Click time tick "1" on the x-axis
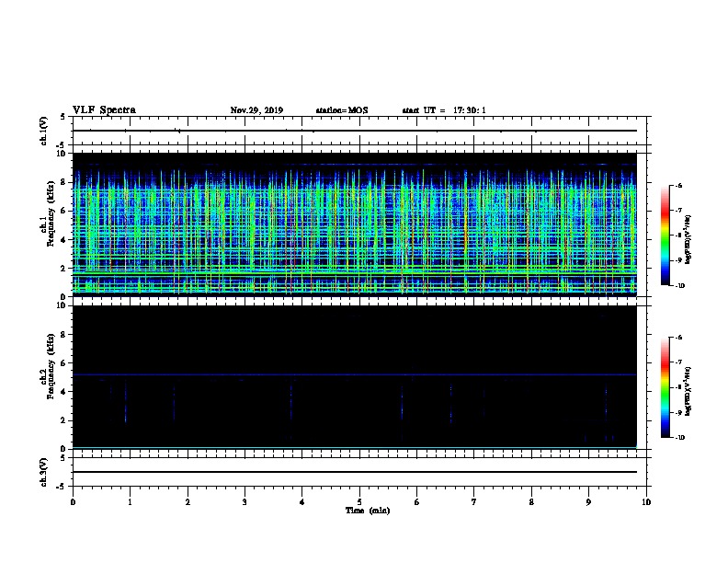 point(130,502)
